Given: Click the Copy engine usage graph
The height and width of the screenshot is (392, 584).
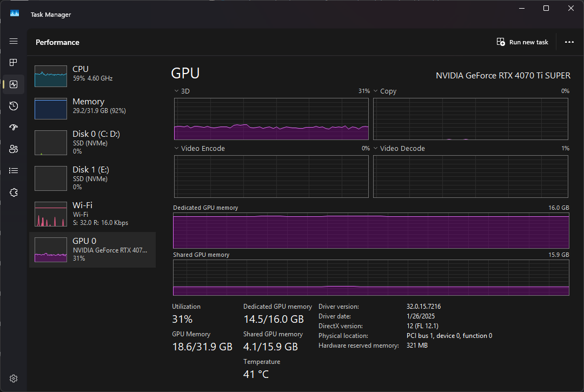Looking at the screenshot, I should (470, 119).
